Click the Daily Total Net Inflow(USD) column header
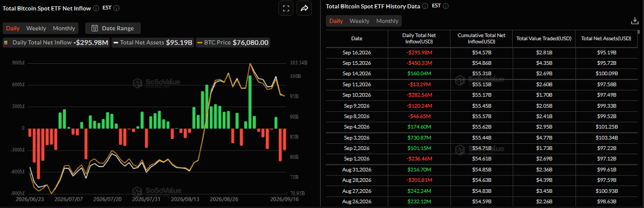Image resolution: width=644 pixels, height=208 pixels. 419,39
